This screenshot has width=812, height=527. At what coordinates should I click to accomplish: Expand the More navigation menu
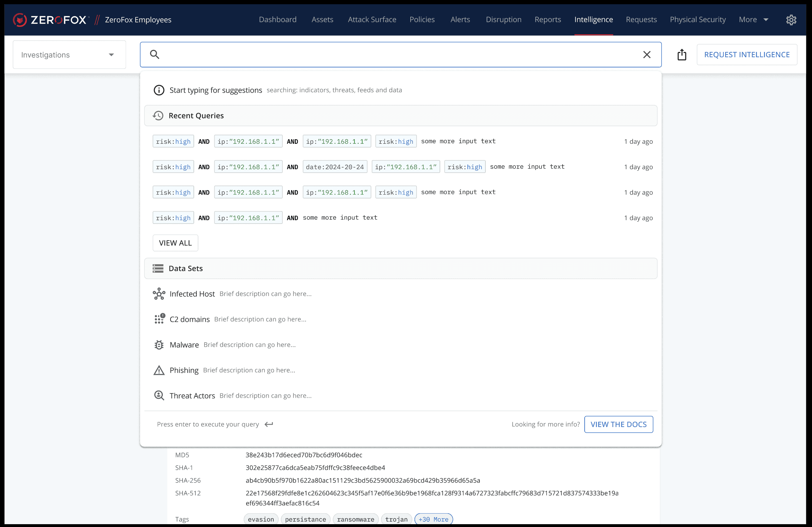(x=753, y=20)
